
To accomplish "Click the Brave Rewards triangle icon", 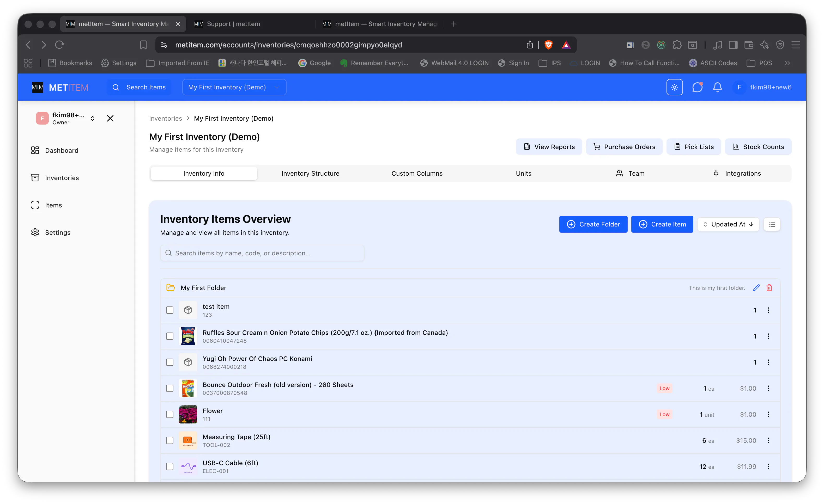I will click(x=566, y=45).
